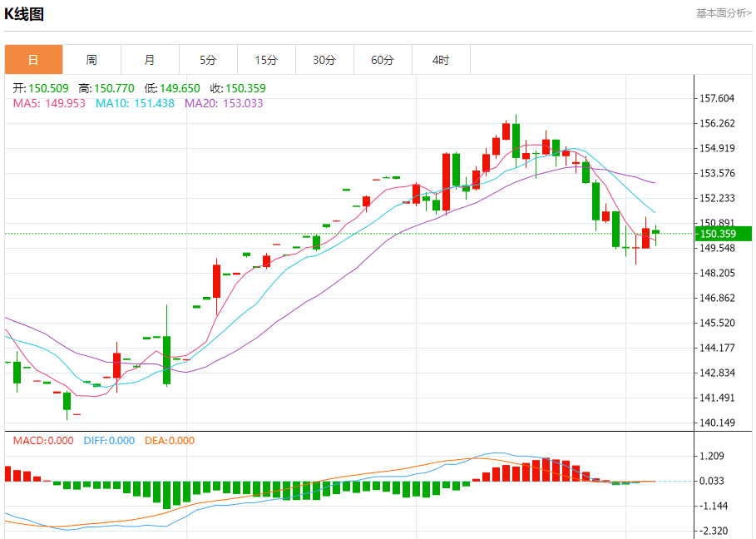The height and width of the screenshot is (539, 756).
Task: Choose the 60分 interval tab
Action: pos(383,60)
